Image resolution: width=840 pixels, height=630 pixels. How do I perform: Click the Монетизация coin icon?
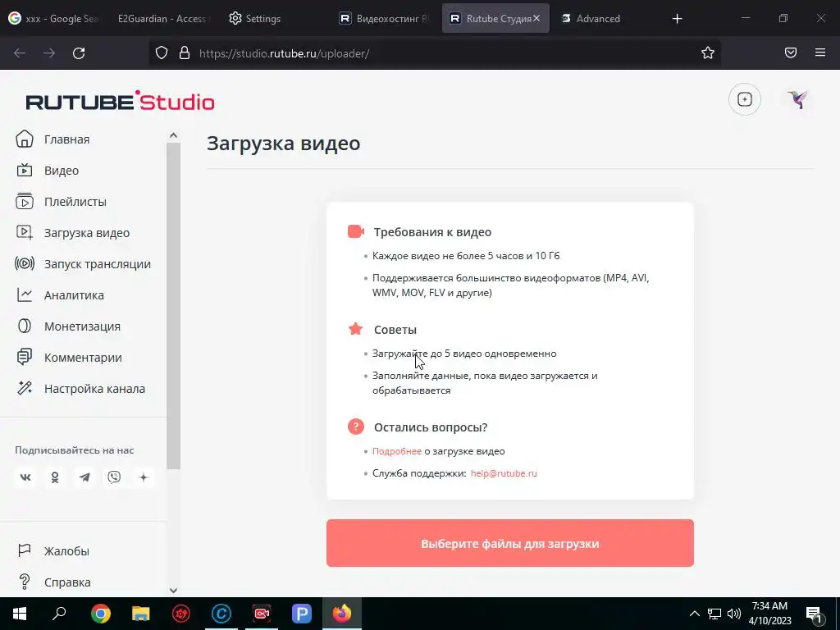[x=25, y=326]
